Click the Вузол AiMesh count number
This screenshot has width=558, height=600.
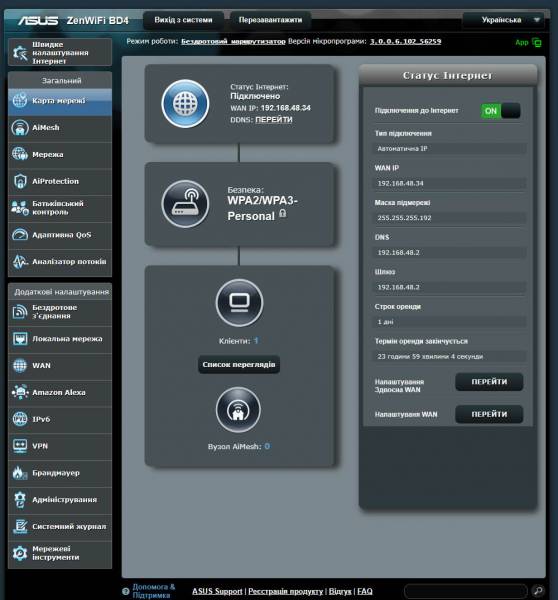(x=267, y=446)
